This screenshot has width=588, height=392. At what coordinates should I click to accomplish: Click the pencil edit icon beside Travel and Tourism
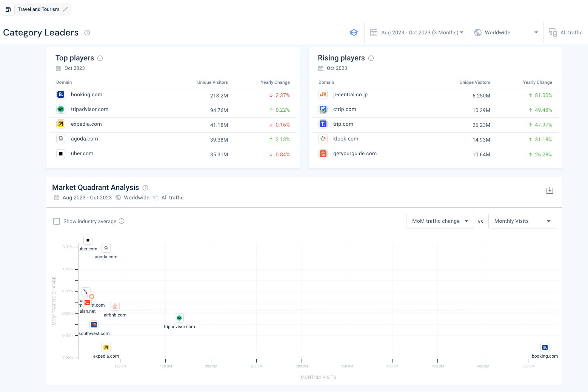pyautogui.click(x=65, y=9)
